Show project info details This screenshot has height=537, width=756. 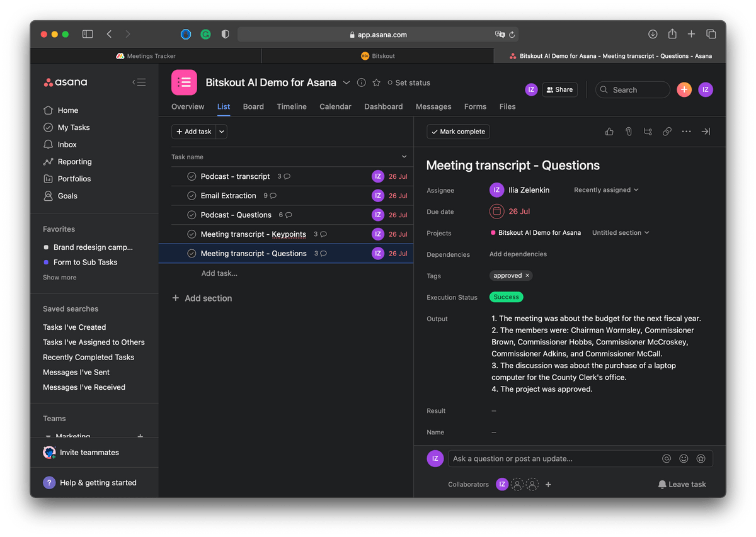pos(362,82)
